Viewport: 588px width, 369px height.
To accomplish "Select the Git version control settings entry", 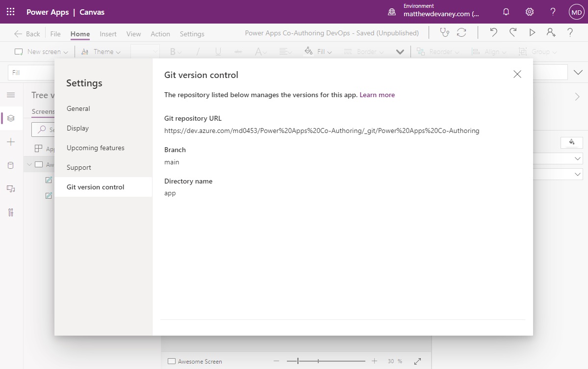I will pos(94,187).
